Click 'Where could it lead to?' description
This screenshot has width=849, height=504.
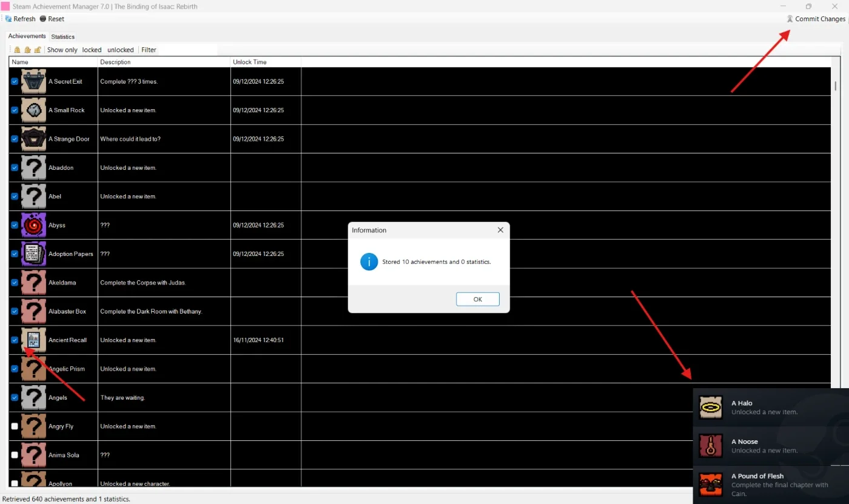(130, 139)
